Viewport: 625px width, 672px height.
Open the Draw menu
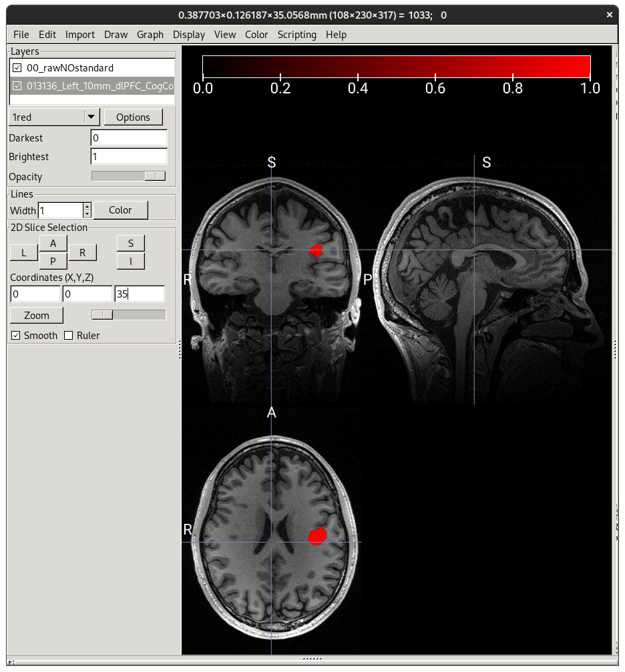click(x=116, y=35)
